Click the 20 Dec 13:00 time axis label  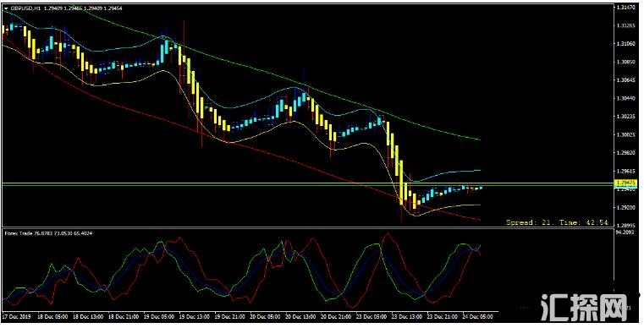[x=301, y=317]
